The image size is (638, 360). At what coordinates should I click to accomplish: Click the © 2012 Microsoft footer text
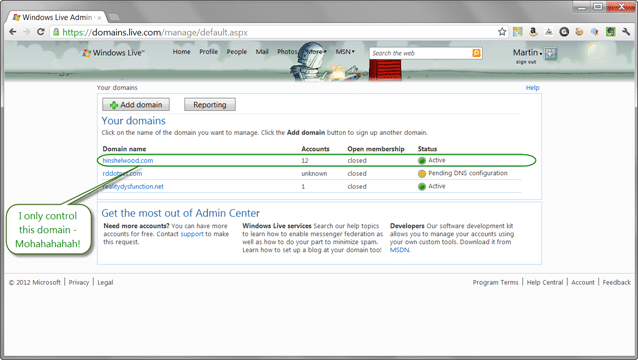click(x=35, y=282)
